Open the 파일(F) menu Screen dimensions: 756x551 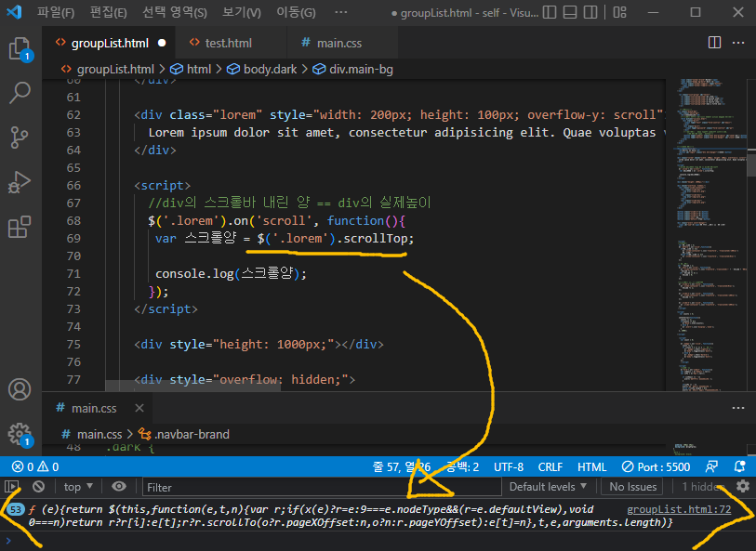pyautogui.click(x=56, y=12)
